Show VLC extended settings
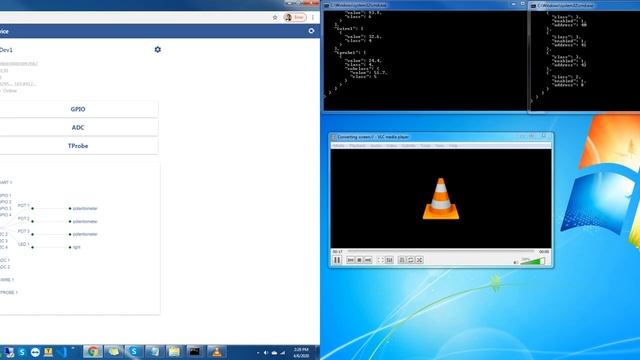The image size is (640, 360). pos(389,260)
